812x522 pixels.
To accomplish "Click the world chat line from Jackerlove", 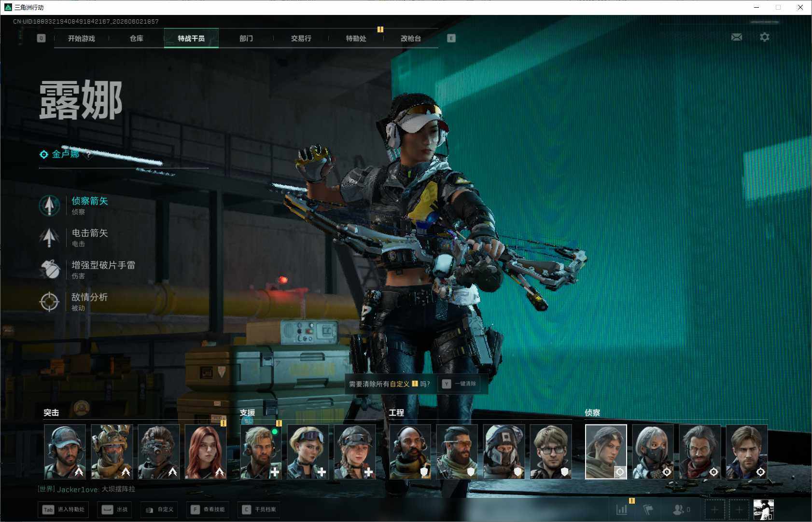I will (x=87, y=489).
